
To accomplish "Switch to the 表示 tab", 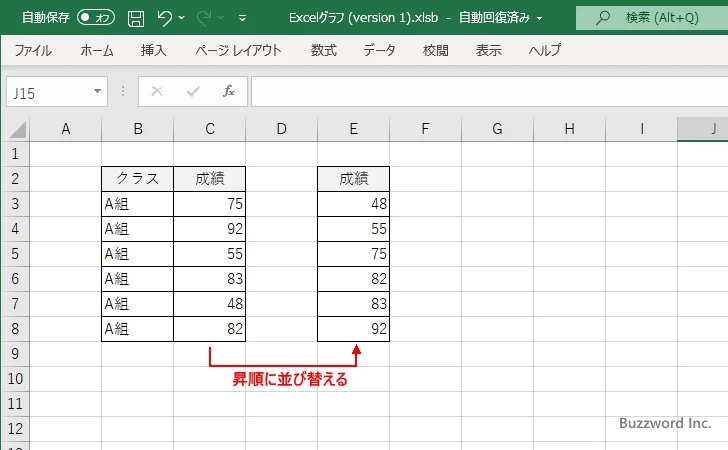I will coord(488,50).
